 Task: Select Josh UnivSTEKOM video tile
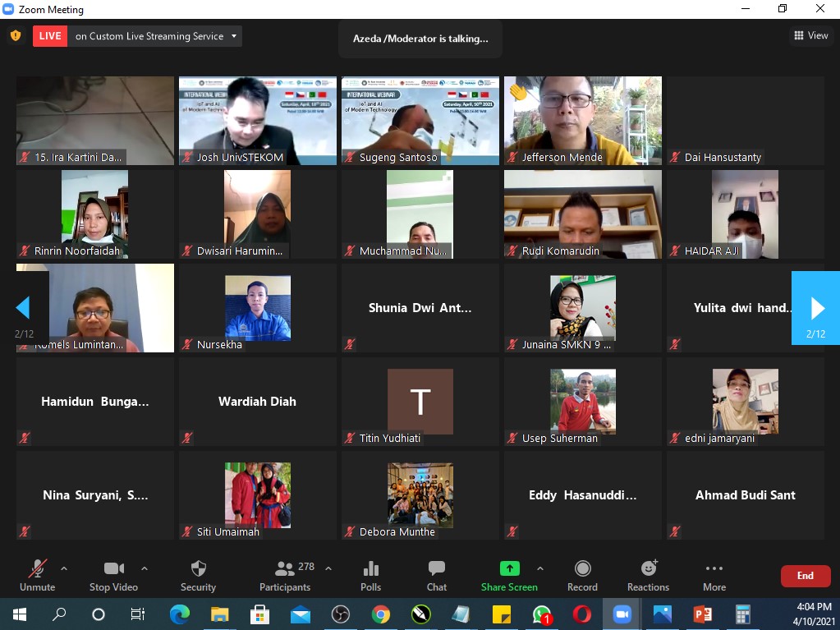pos(258,121)
